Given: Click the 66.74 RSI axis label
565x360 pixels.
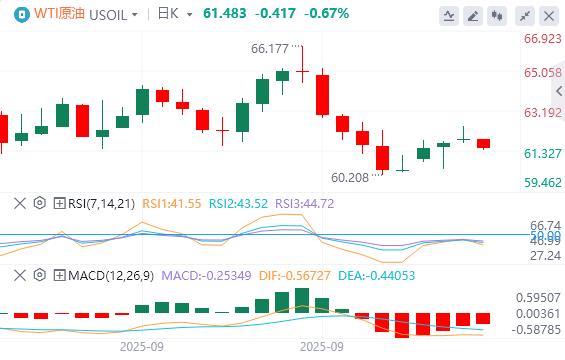Looking at the screenshot, I should 546,226.
